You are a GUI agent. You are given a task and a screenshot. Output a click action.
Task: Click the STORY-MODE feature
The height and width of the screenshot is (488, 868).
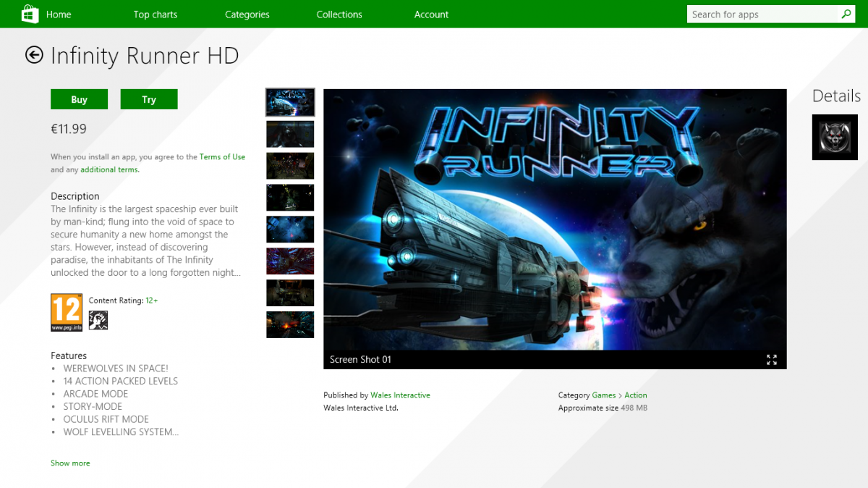coord(93,406)
